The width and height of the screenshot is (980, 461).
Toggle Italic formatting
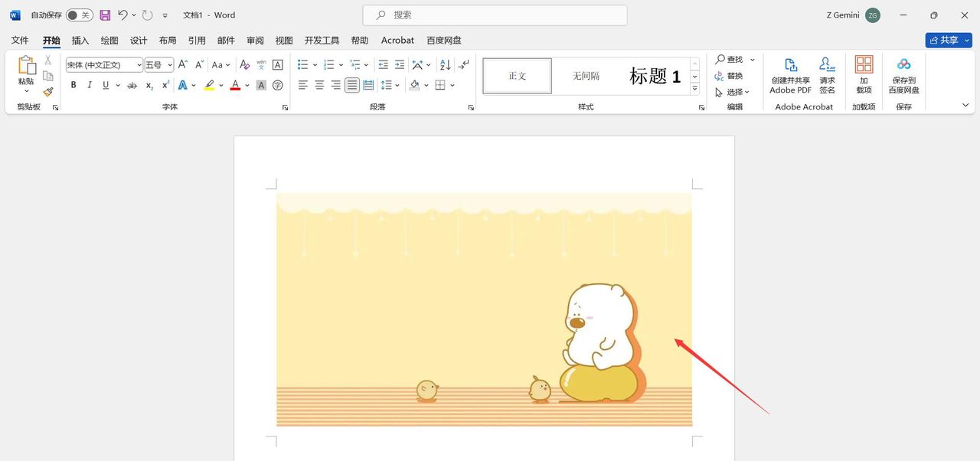tap(90, 85)
